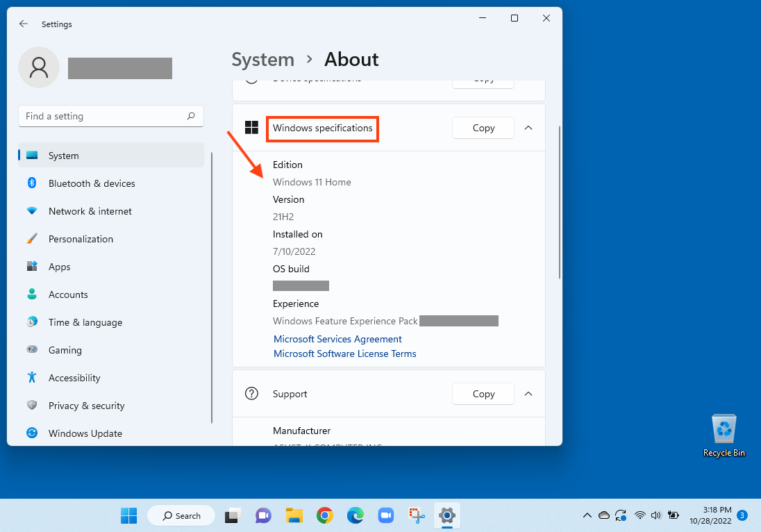The image size is (761, 532).
Task: Open Personalization settings
Action: [85, 239]
